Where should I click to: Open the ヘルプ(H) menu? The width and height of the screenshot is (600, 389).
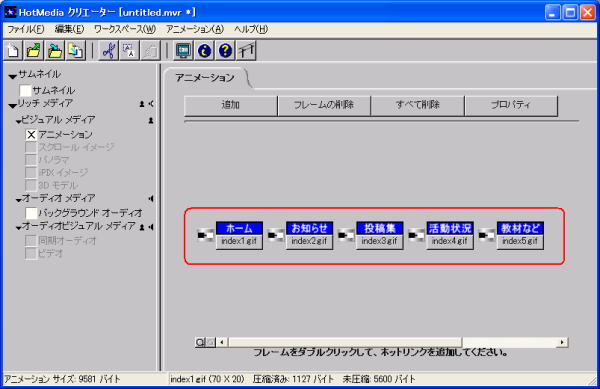tap(251, 29)
